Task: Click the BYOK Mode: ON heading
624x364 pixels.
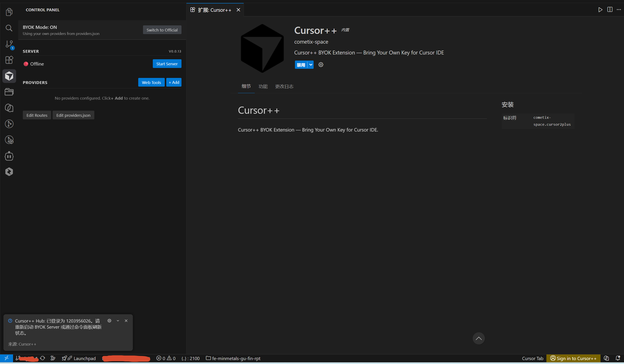Action: (40, 27)
